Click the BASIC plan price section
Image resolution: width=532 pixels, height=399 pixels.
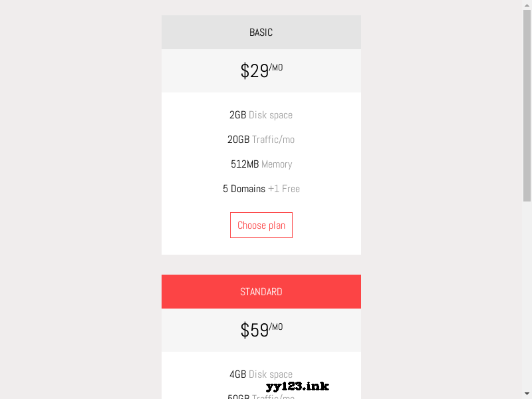(x=261, y=70)
